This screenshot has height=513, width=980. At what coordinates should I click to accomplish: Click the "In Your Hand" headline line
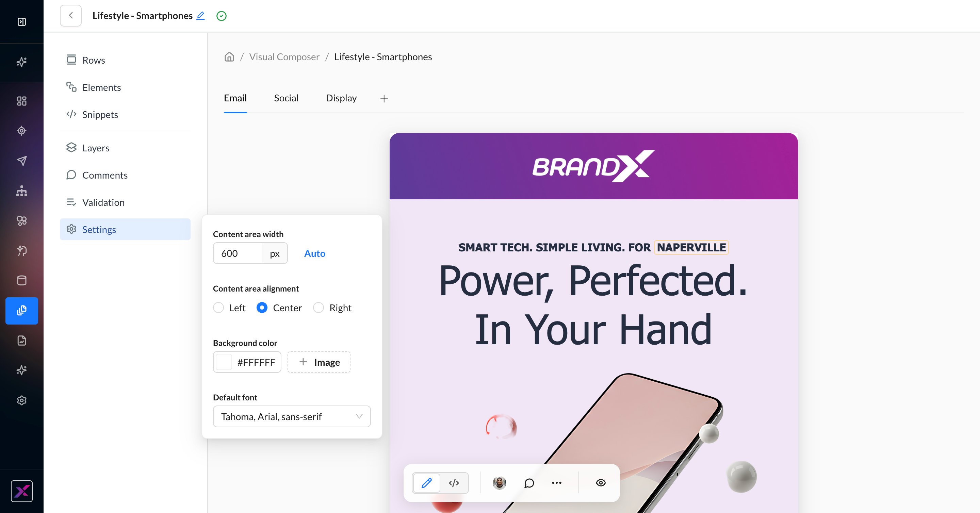click(x=593, y=330)
